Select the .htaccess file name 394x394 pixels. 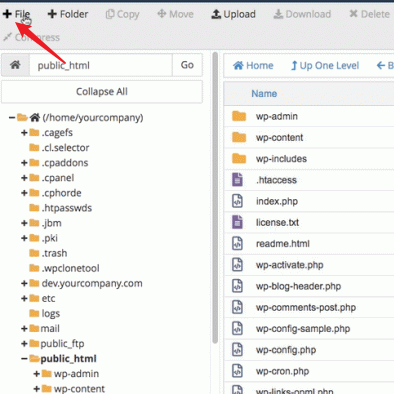[x=276, y=180]
